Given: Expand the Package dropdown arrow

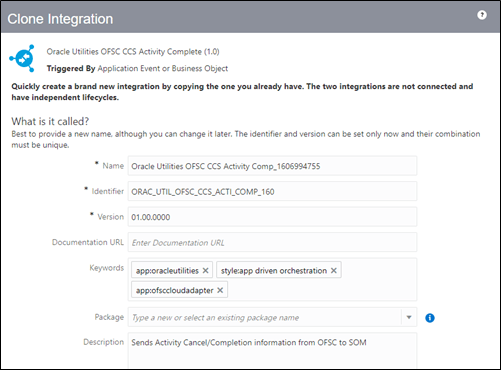Looking at the screenshot, I should (x=409, y=317).
